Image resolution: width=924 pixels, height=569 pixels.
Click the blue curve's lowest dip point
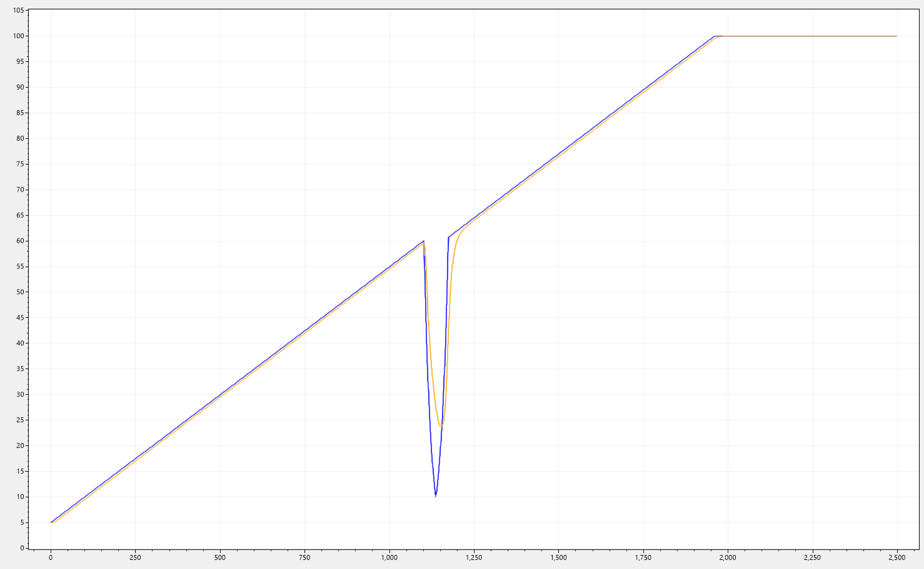[x=435, y=496]
